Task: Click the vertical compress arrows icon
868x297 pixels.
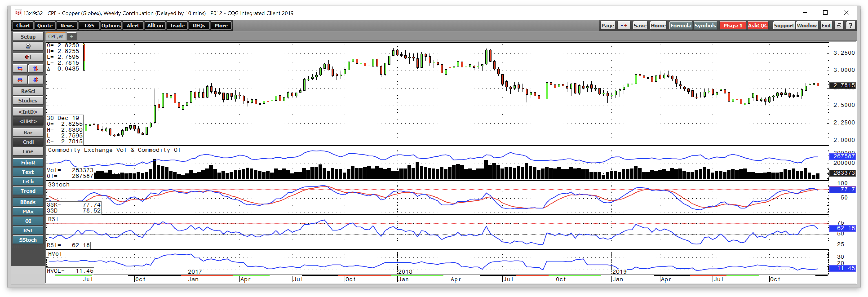Action: coord(36,80)
